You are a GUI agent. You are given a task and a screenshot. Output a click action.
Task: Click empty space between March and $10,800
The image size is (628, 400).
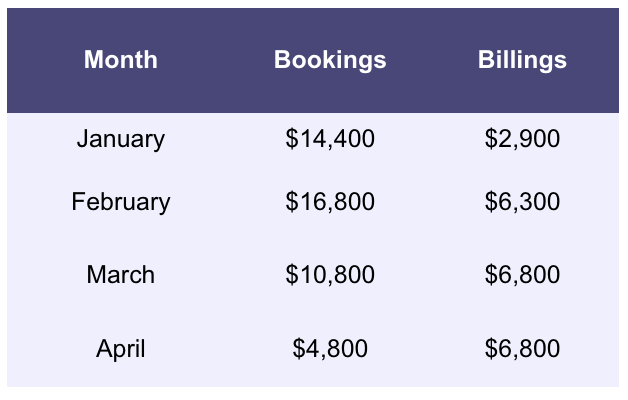(x=220, y=275)
